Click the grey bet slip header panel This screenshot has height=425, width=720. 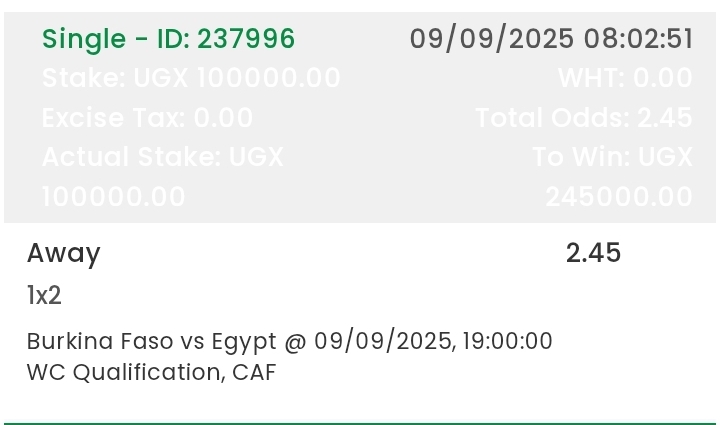tap(360, 117)
